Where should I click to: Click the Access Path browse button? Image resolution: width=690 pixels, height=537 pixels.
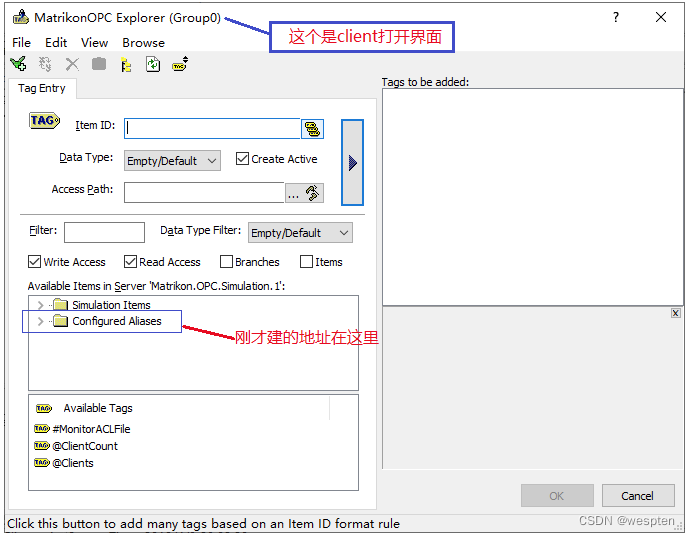305,193
